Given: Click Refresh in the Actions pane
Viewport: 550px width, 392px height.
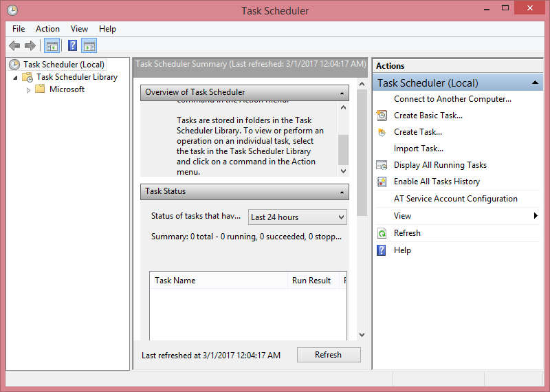Looking at the screenshot, I should click(407, 233).
